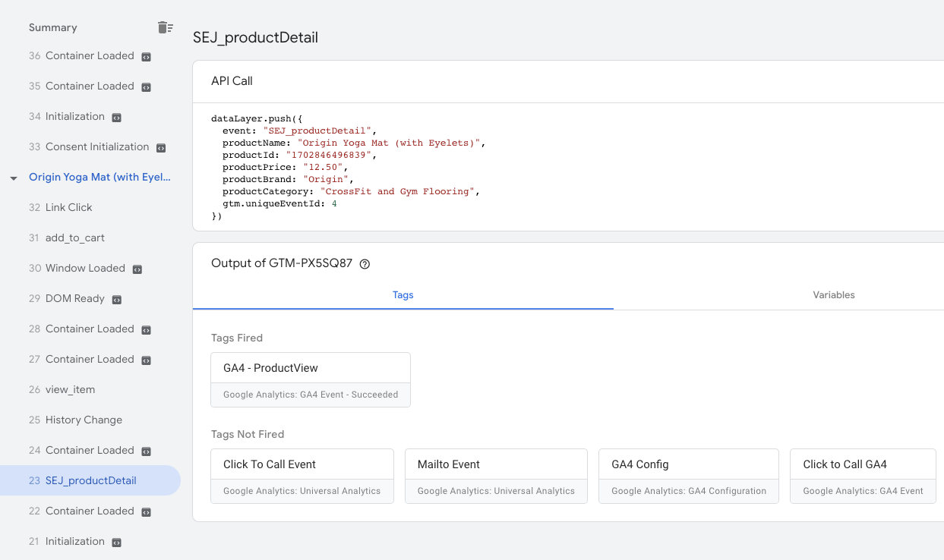The width and height of the screenshot is (944, 560).
Task: Select the Tags tab
Action: pos(403,294)
